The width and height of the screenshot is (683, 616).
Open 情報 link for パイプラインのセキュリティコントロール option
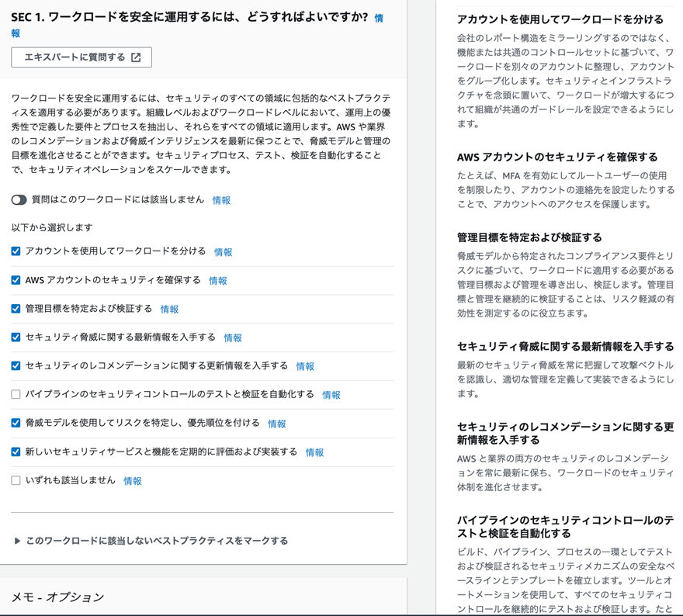331,396
